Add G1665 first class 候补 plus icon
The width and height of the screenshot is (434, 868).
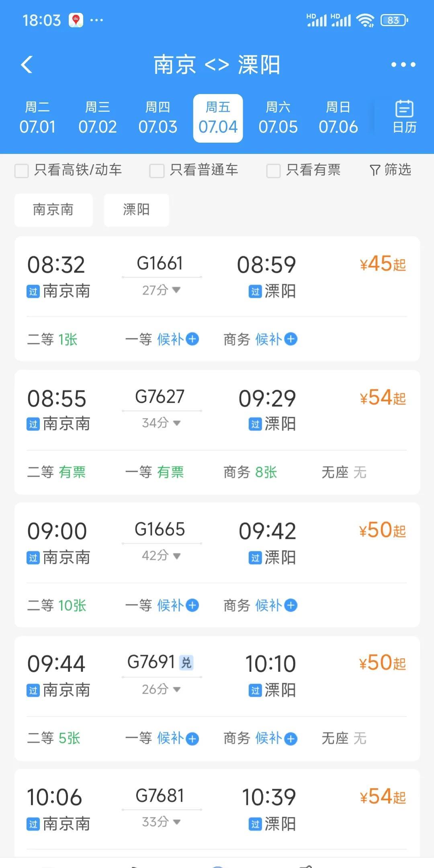(x=193, y=605)
